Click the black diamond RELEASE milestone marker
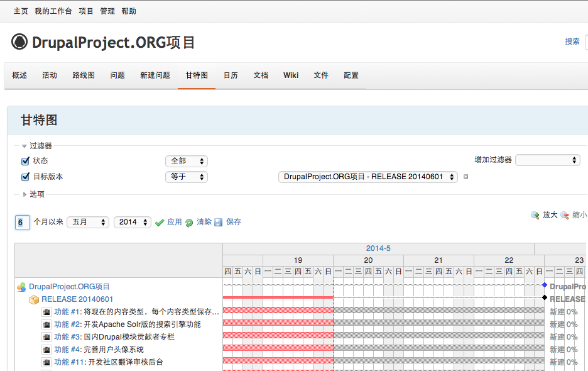This screenshot has width=588, height=371. click(x=545, y=297)
